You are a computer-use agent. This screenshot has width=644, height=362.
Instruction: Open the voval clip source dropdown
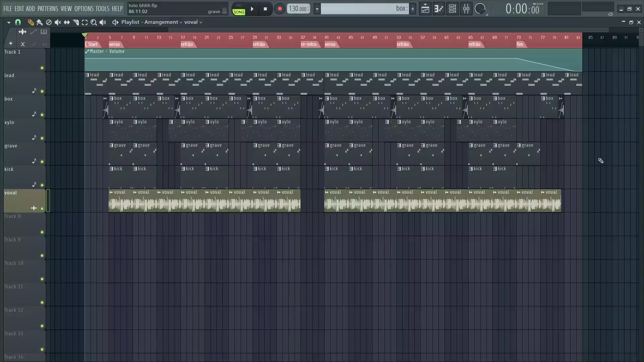click(193, 22)
